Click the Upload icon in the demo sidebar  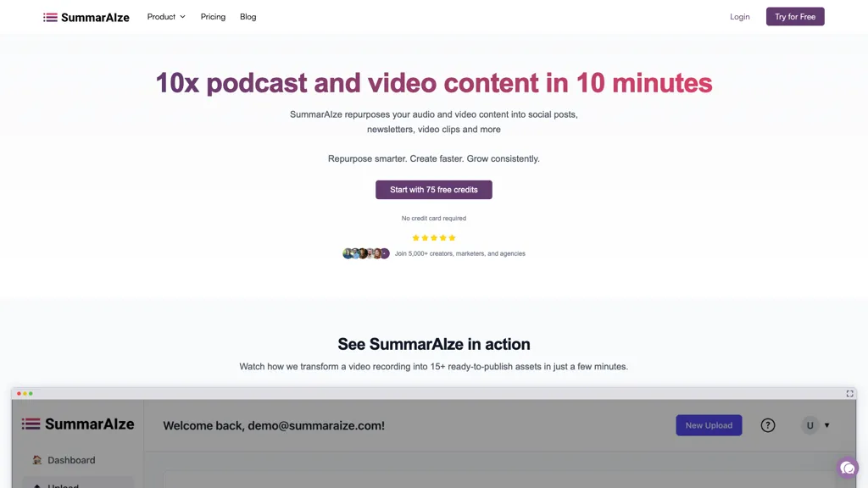[36, 485]
